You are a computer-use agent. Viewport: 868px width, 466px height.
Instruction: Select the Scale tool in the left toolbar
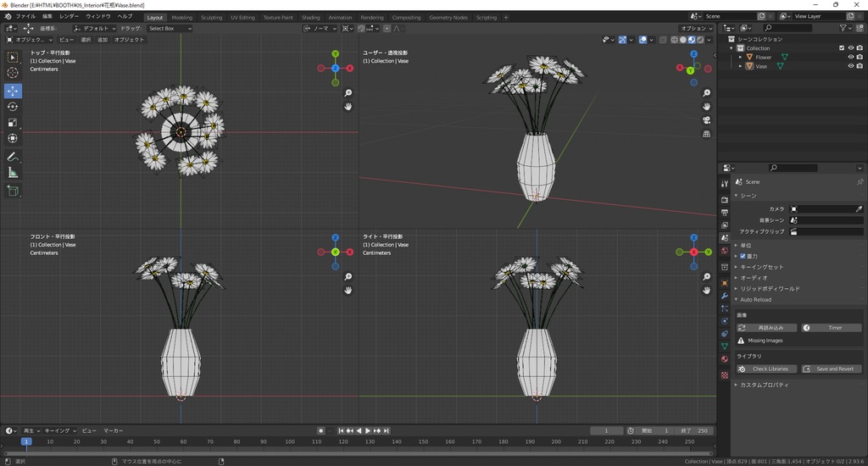(13, 123)
